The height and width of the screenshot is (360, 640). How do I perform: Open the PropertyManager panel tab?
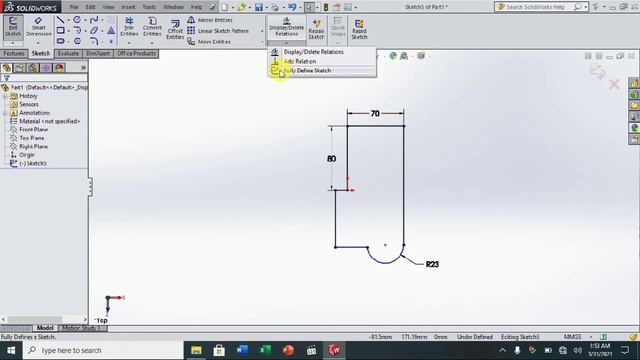(x=20, y=68)
